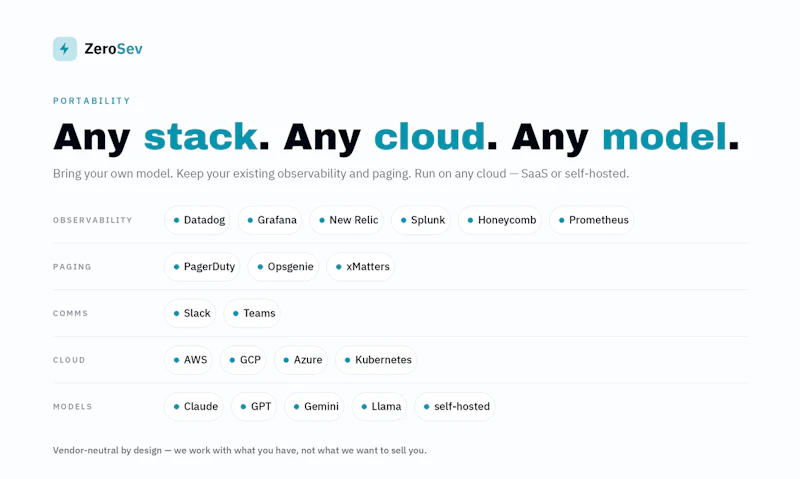The height and width of the screenshot is (479, 800).
Task: Click the 'Bring your own model' subtitle
Action: coord(341,174)
